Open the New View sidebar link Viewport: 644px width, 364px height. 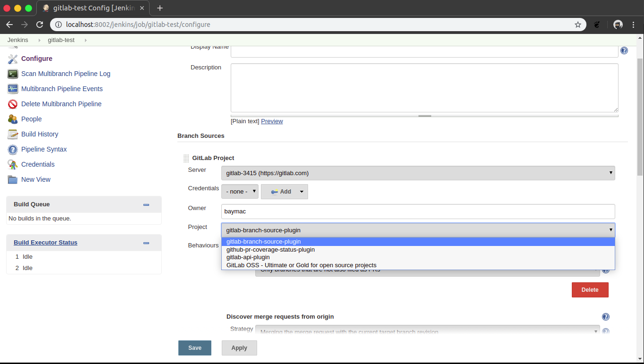(36, 179)
